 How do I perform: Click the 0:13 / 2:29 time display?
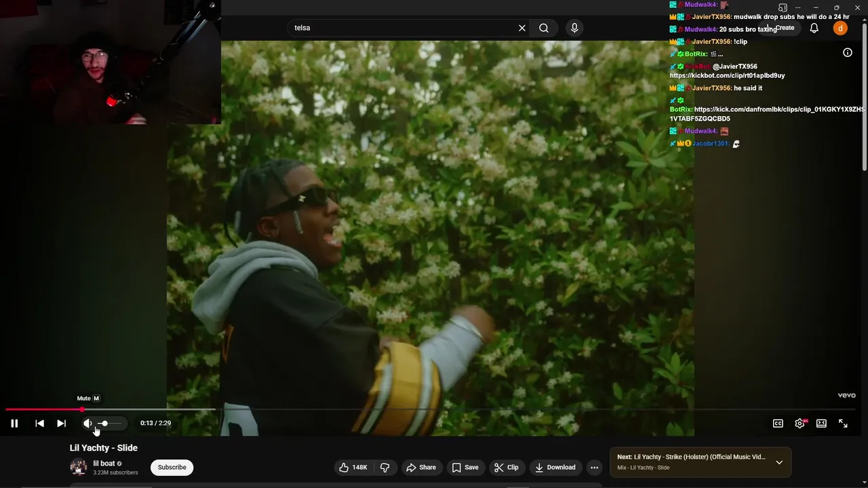click(155, 424)
